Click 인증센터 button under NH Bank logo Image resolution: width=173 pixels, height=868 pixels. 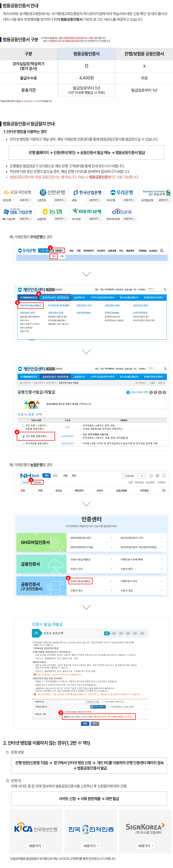coord(37,483)
